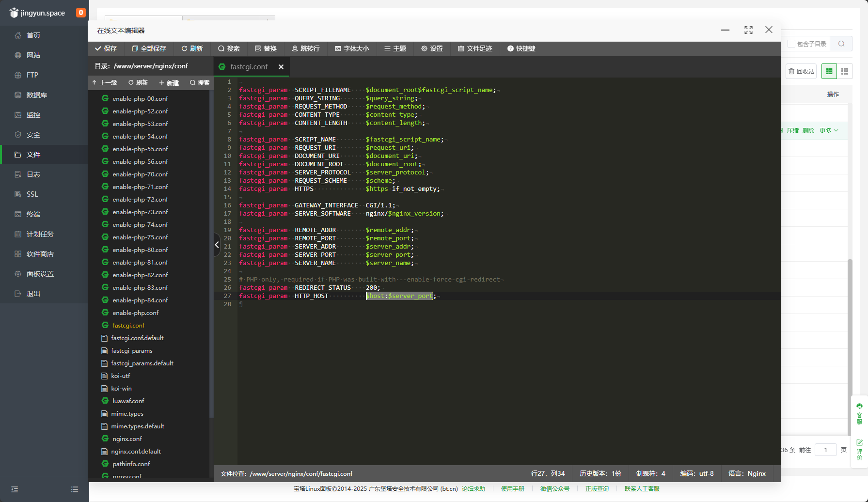This screenshot has width=868, height=502.
Task: Toggle the 包含子目录 checkbox
Action: (791, 44)
